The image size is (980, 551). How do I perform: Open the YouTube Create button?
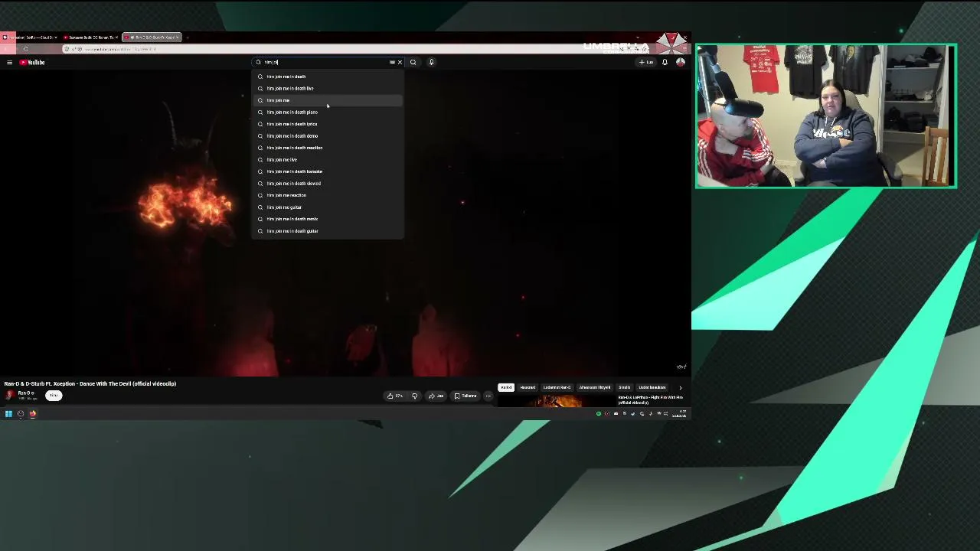point(646,62)
